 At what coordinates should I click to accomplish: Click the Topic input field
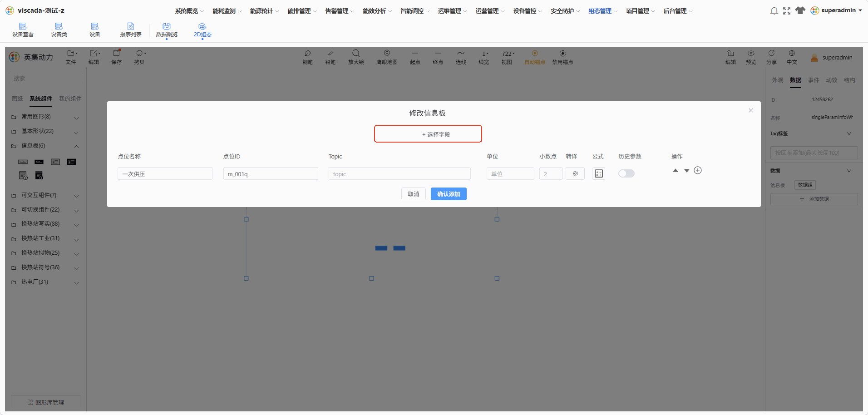[399, 173]
